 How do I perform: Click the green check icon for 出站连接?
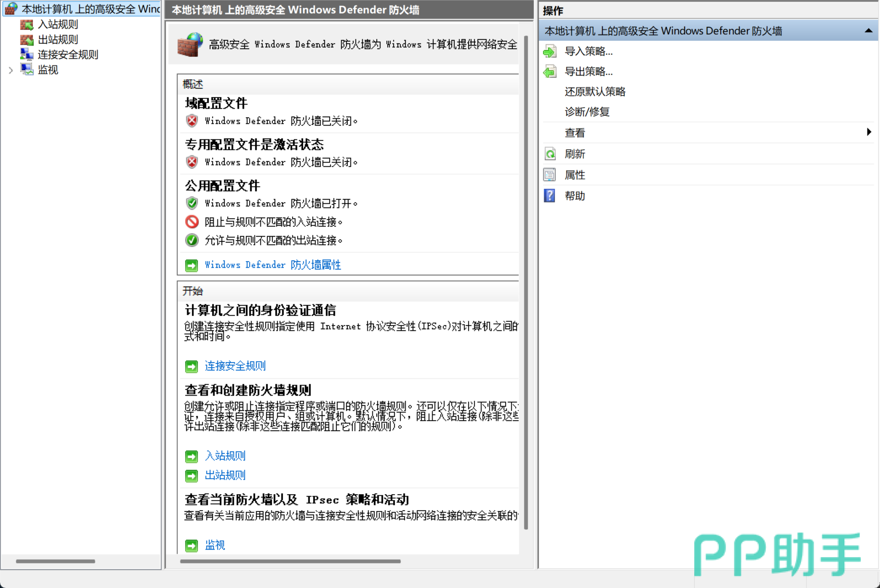pos(192,240)
